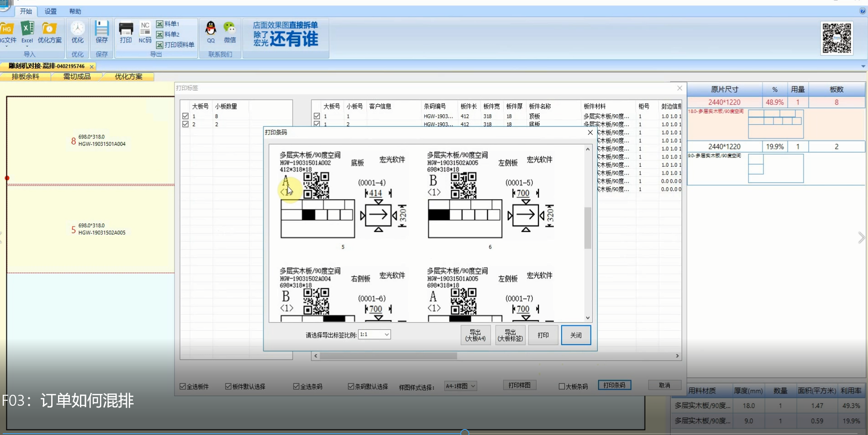The image size is (868, 435).
Task: Click table horizontal scroll left arrow
Action: 316,355
